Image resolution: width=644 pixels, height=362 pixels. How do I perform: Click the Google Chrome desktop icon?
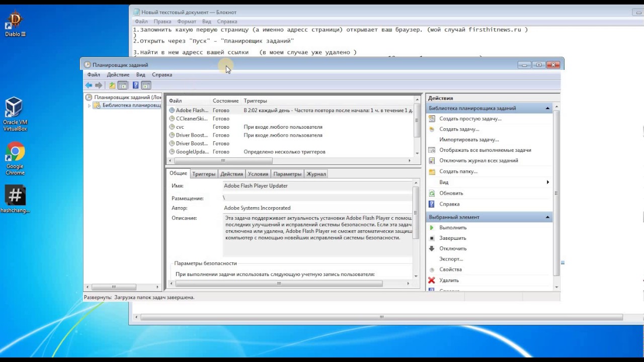[15, 159]
